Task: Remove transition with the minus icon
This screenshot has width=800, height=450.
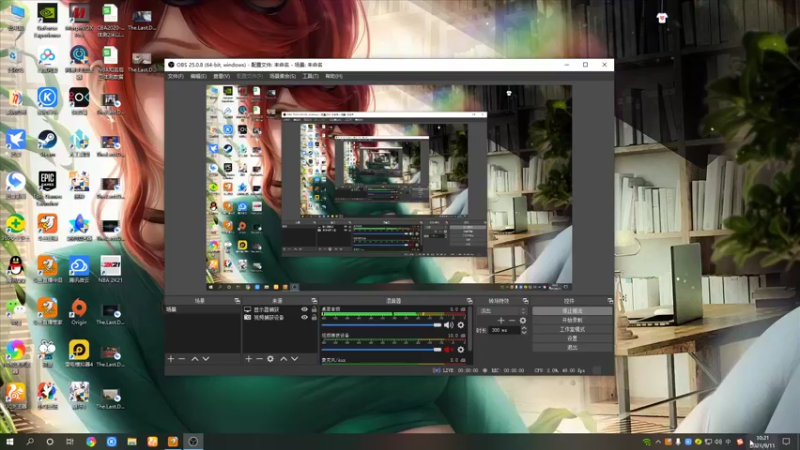Action: coord(512,320)
